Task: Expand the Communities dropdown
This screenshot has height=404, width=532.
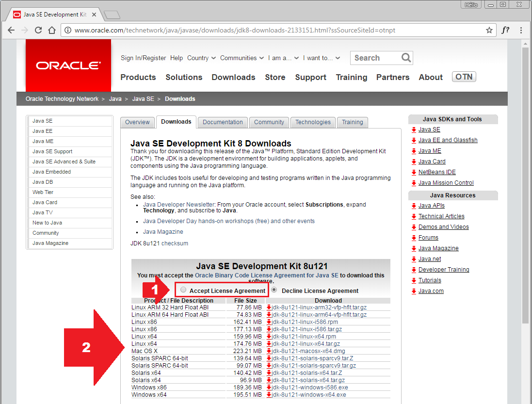Action: pos(242,58)
